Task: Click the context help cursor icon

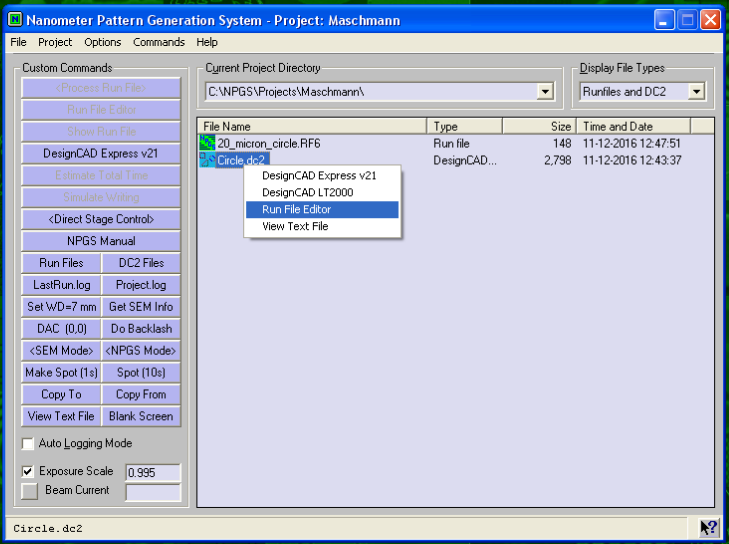Action: [707, 528]
